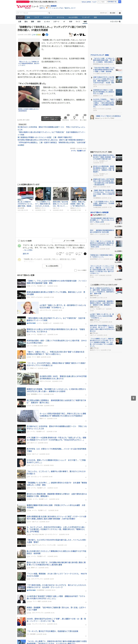Click the Yahoo! JAPAN ニュース logo
138x644 pixels.
point(27,7)
